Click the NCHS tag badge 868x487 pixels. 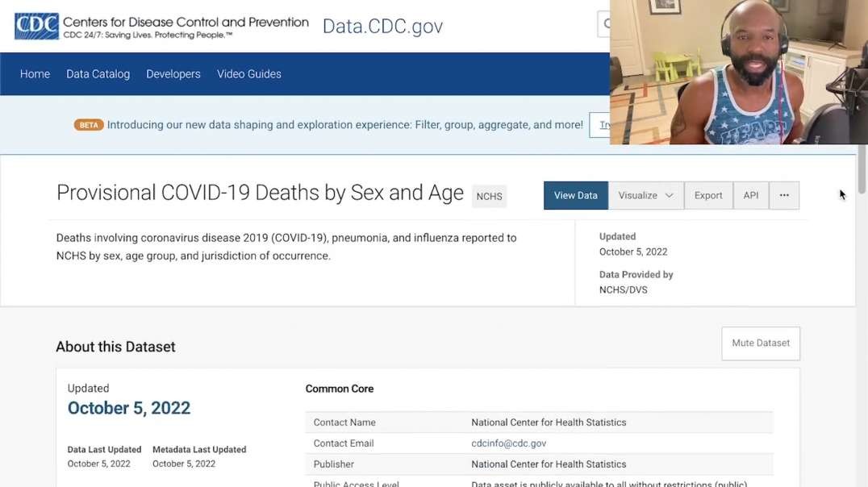point(490,197)
